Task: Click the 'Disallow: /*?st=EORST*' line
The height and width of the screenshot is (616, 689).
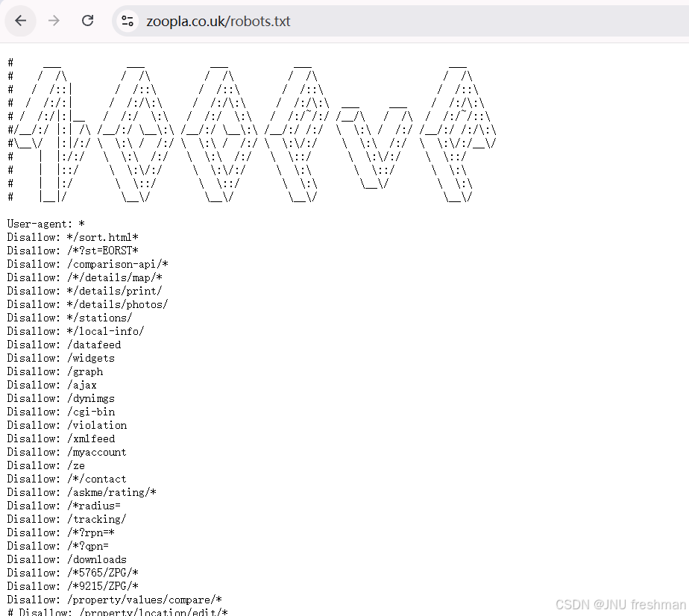Action: click(x=73, y=251)
